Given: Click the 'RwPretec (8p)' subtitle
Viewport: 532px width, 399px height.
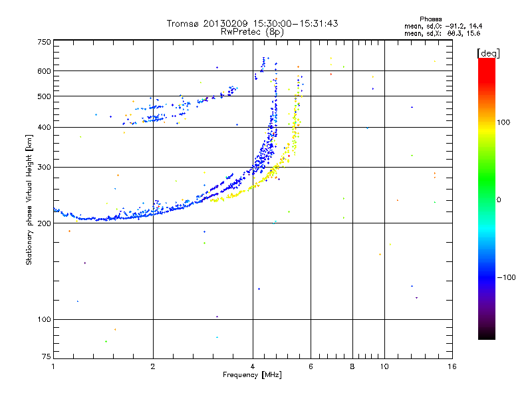Looking at the screenshot, I should pyautogui.click(x=252, y=32).
